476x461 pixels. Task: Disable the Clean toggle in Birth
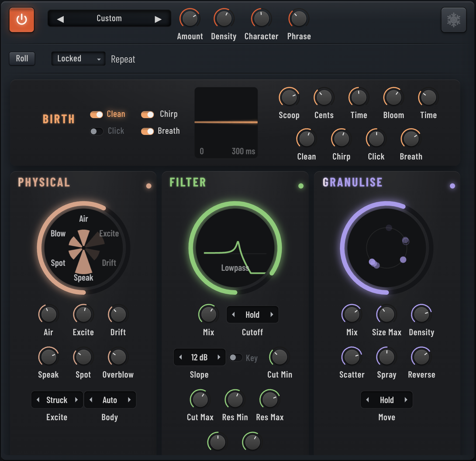pyautogui.click(x=96, y=114)
